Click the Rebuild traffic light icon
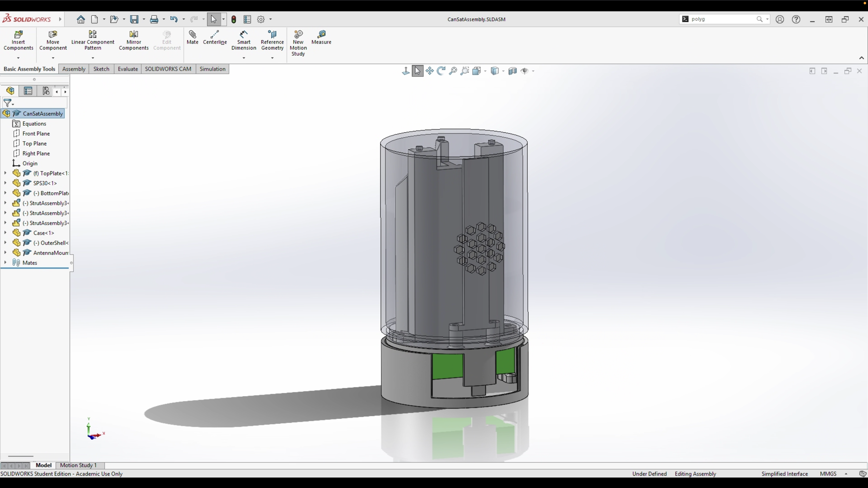Image resolution: width=868 pixels, height=488 pixels. [x=233, y=19]
